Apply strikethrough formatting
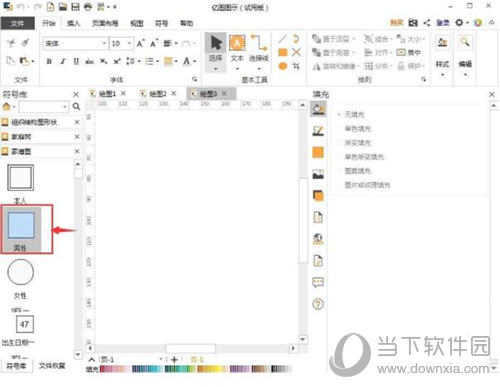 pos(90,61)
